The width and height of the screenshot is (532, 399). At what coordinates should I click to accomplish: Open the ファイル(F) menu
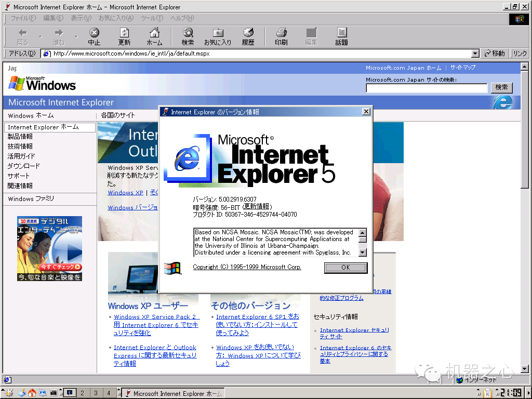click(x=23, y=18)
